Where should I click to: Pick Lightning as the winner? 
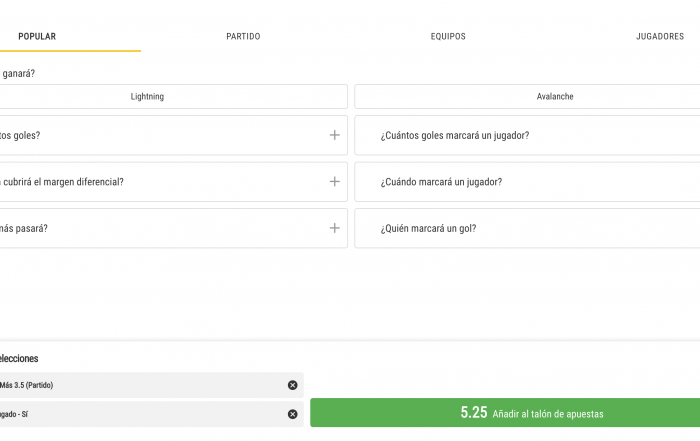coord(173,96)
